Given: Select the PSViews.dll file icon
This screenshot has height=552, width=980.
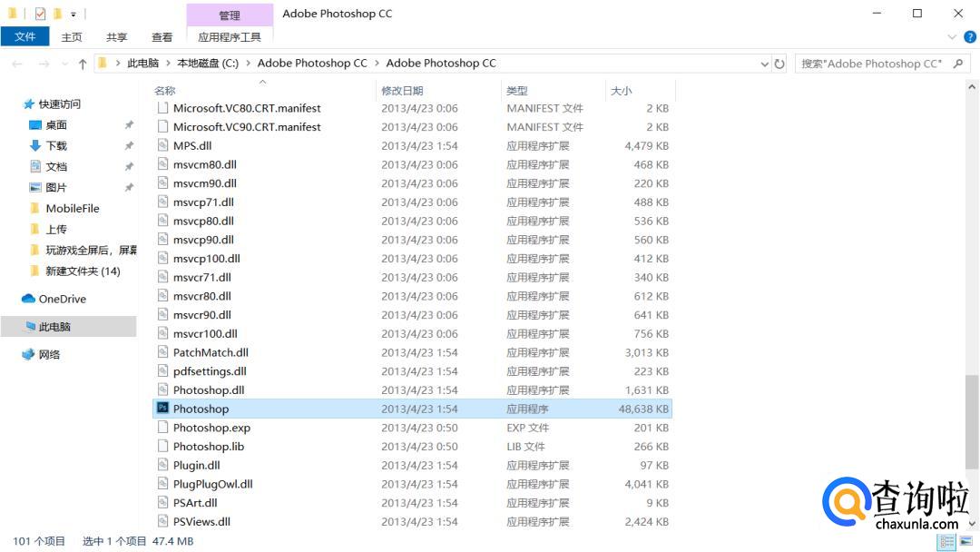Looking at the screenshot, I should point(162,521).
